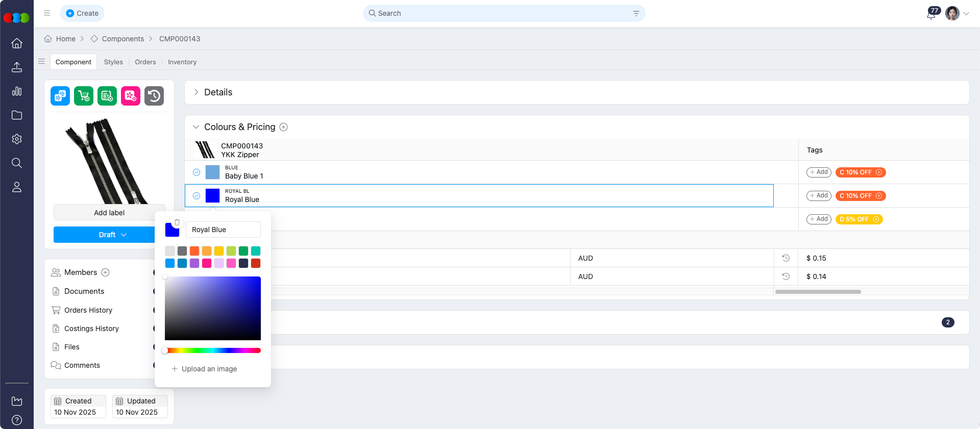This screenshot has width=980, height=429.
Task: View price history for $ 0.15 row
Action: [786, 258]
